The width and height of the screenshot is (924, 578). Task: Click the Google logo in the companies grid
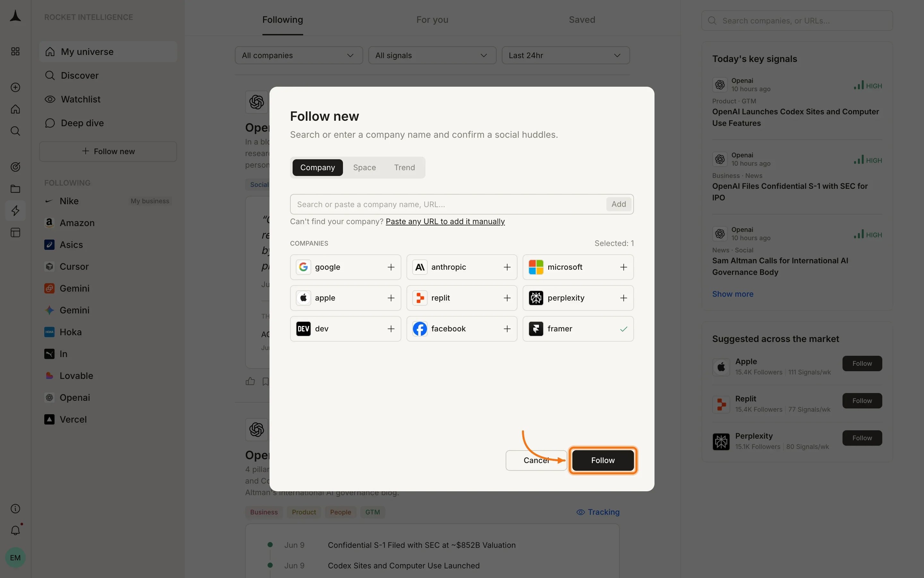click(x=303, y=267)
